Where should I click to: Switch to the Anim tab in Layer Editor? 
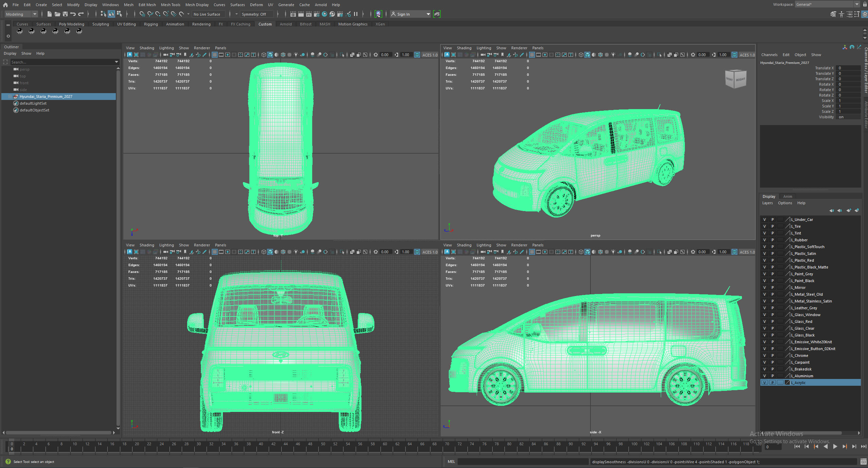787,196
